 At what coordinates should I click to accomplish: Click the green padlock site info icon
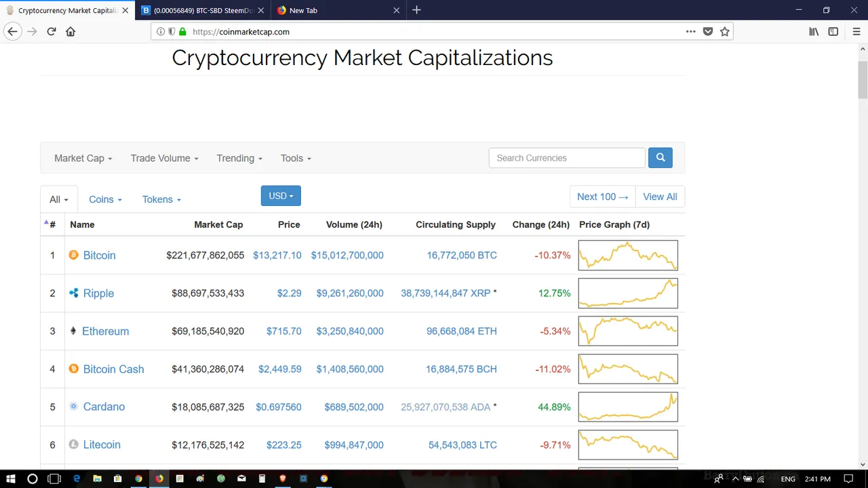[182, 31]
